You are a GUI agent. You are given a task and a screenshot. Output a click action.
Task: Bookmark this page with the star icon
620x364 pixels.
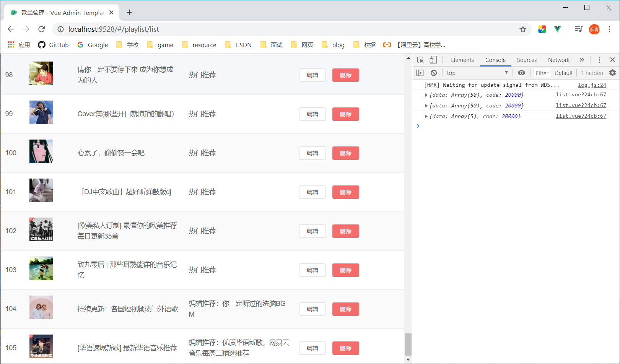(523, 29)
